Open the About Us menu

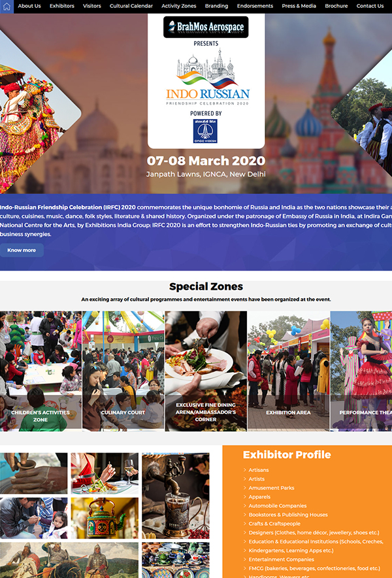(29, 6)
